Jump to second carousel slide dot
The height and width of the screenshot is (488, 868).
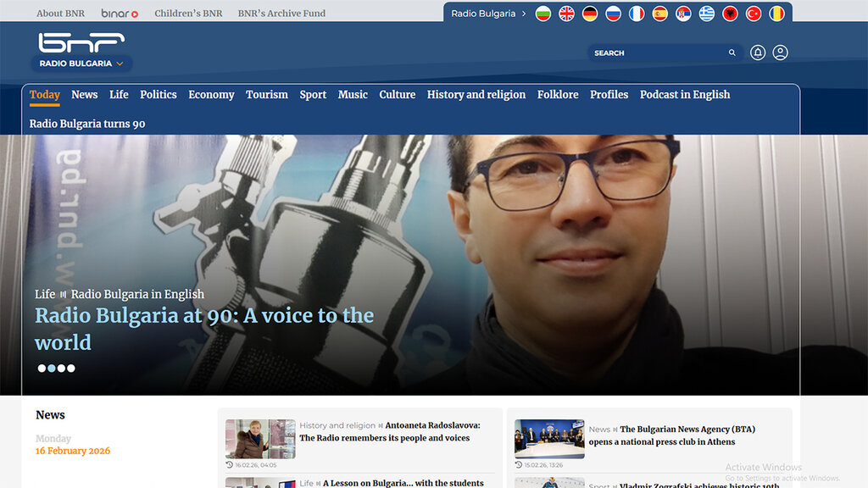point(52,369)
